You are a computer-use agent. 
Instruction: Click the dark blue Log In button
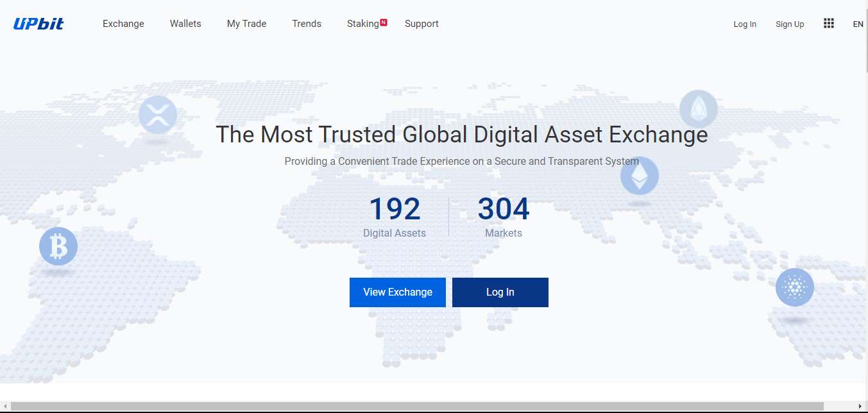[500, 292]
